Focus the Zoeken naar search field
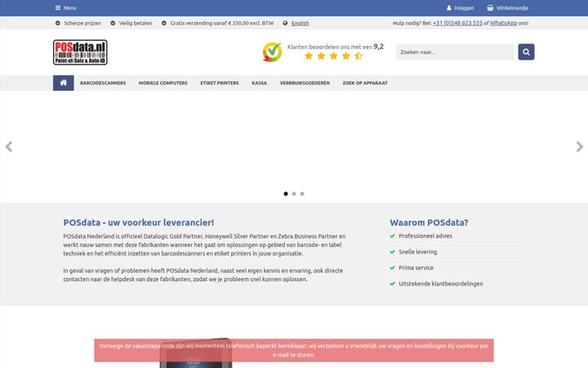Viewport: 588px width, 368px height. tap(455, 52)
